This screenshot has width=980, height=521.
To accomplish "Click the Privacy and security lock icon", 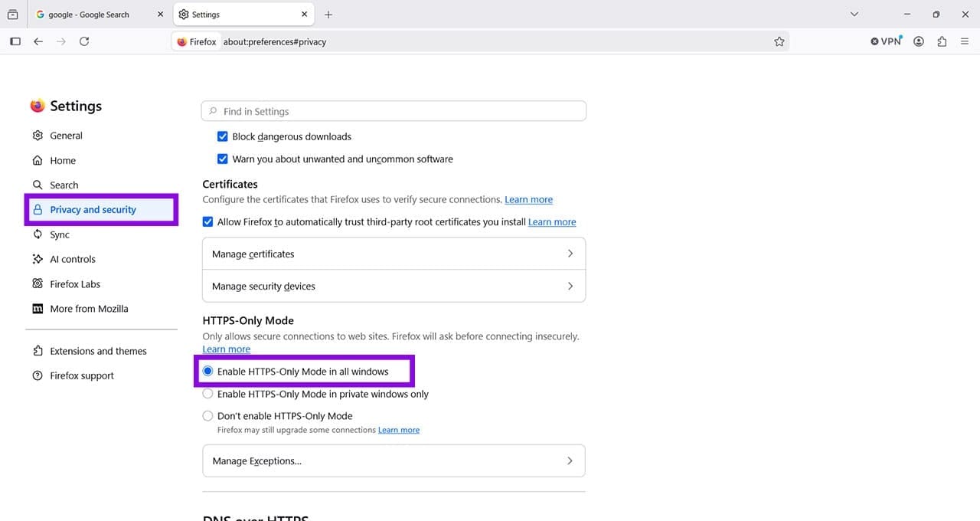I will (38, 209).
